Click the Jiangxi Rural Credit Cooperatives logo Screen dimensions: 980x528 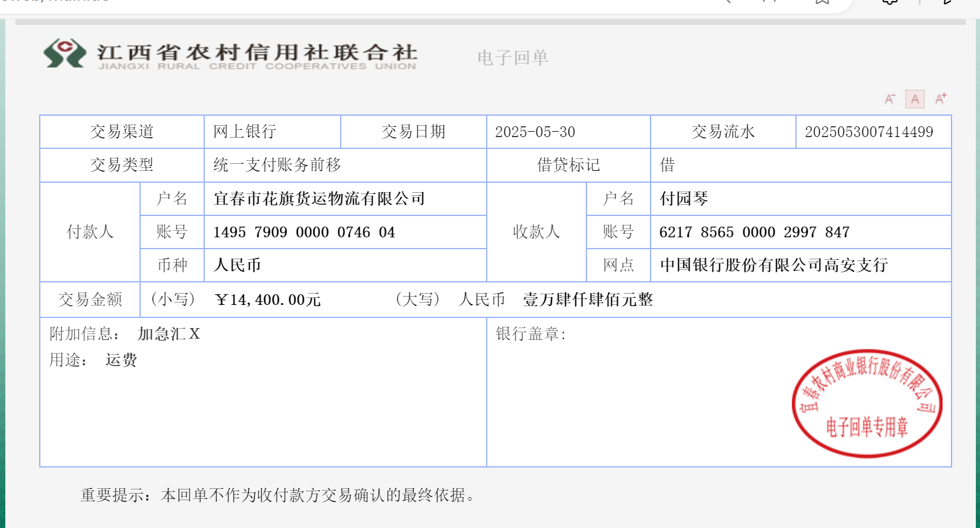click(230, 55)
